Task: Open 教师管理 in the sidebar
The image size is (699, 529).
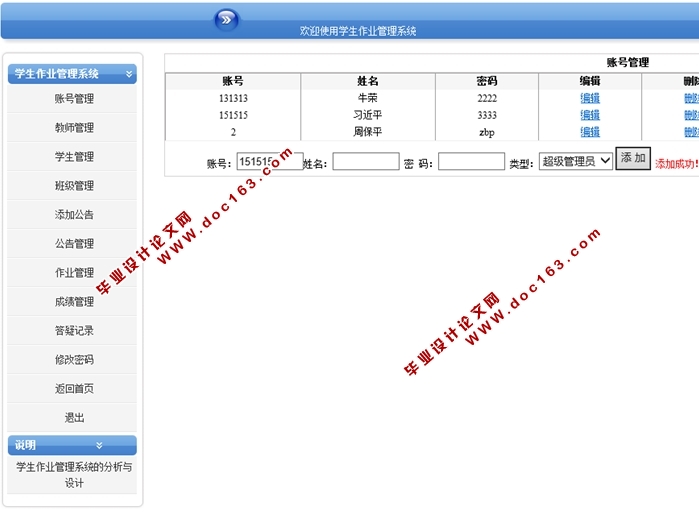Action: (74, 127)
